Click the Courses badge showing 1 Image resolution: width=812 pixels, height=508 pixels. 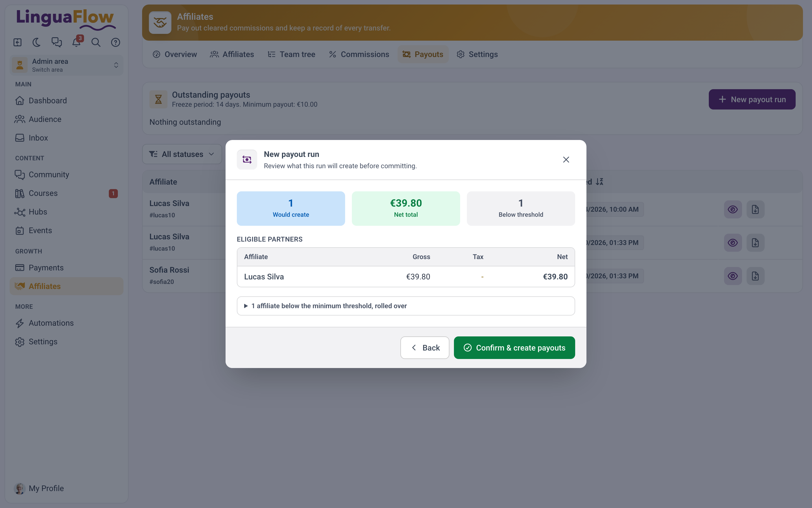[x=113, y=194]
